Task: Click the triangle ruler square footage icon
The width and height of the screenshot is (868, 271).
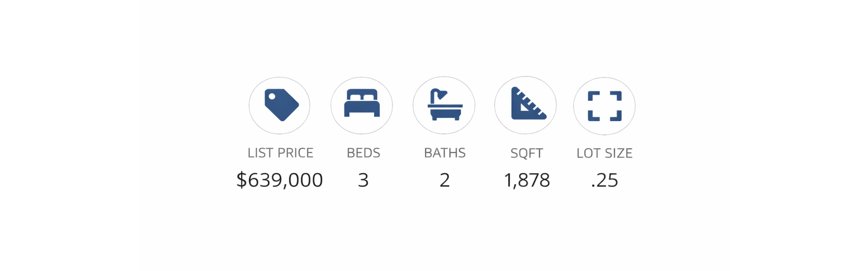Action: click(527, 105)
